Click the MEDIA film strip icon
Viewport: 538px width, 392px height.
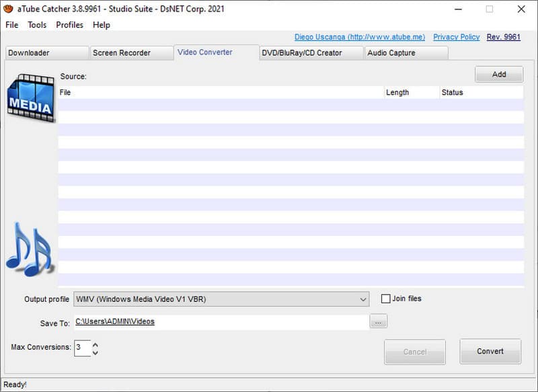point(30,98)
